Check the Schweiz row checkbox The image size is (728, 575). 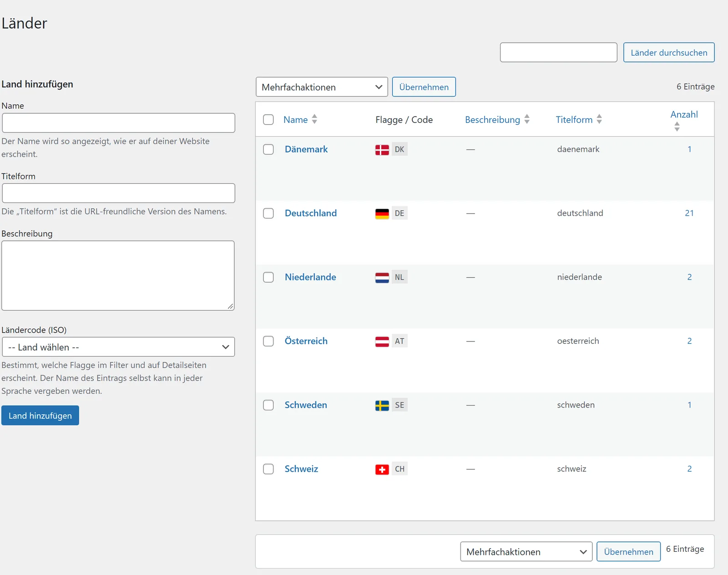(268, 469)
